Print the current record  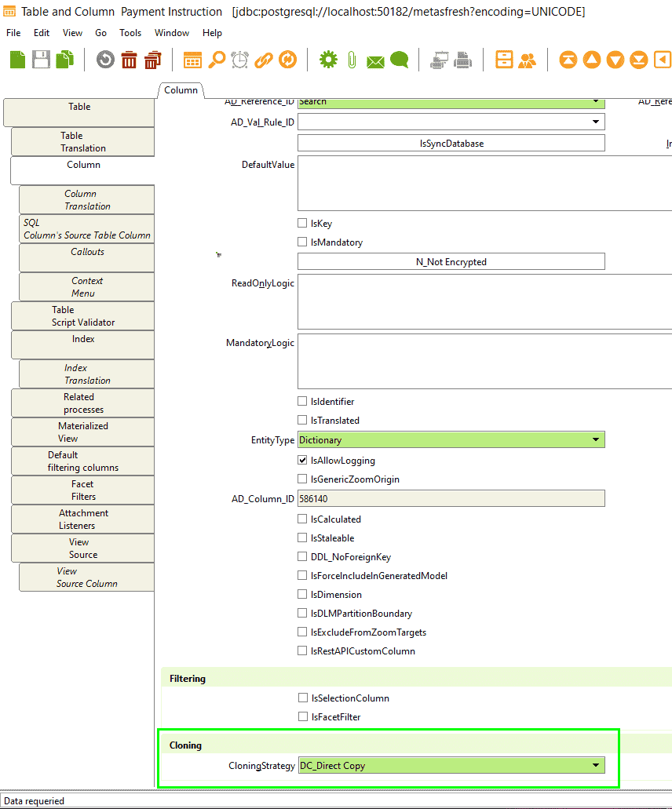click(x=462, y=60)
